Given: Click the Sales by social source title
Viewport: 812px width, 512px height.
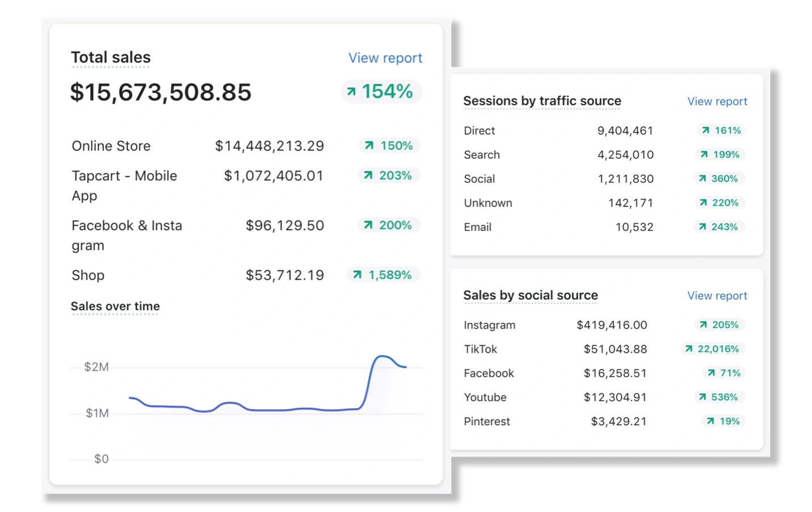Looking at the screenshot, I should (530, 295).
